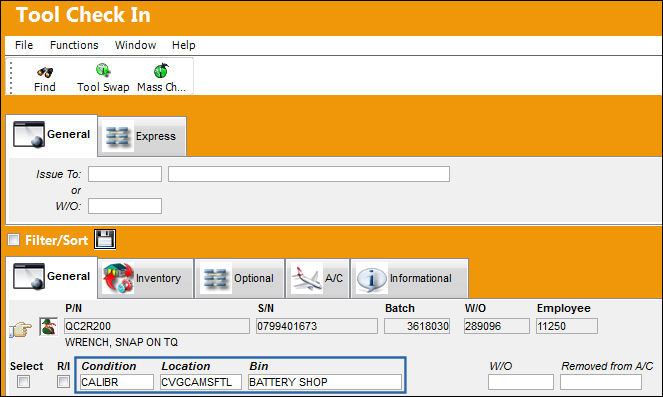Viewport: 663px width, 397px height.
Task: Click the P/N field showing QC2R200
Action: [156, 326]
